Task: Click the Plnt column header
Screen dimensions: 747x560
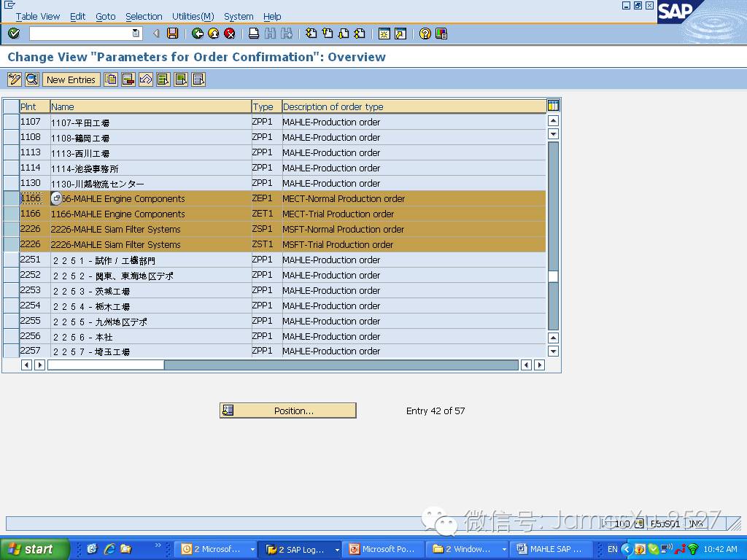Action: 35,106
